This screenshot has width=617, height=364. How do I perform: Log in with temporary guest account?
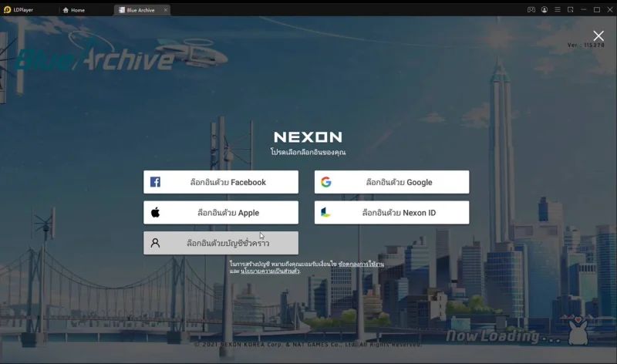pyautogui.click(x=221, y=243)
